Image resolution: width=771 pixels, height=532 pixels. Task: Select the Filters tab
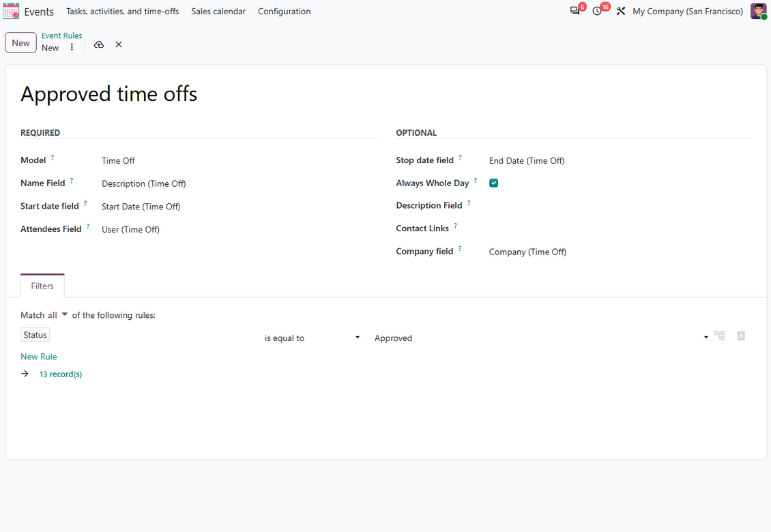click(42, 286)
